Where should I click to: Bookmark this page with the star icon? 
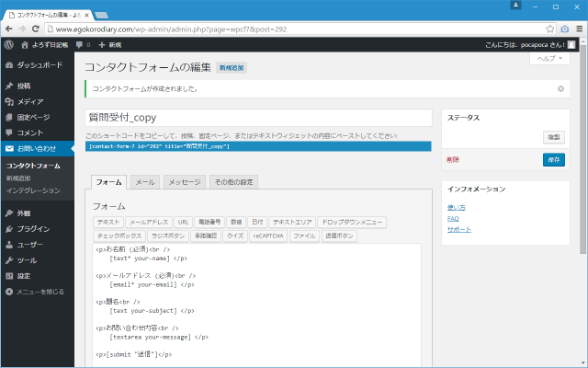[x=549, y=28]
